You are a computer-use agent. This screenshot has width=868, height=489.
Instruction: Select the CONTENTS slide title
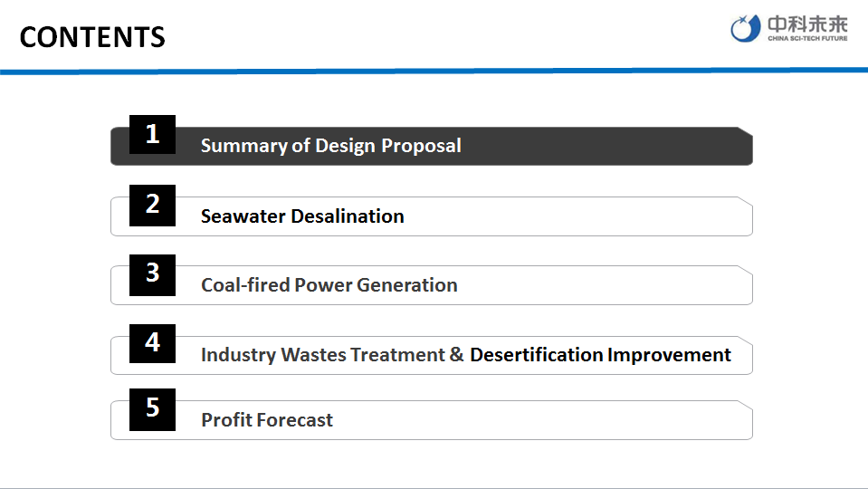[92, 37]
